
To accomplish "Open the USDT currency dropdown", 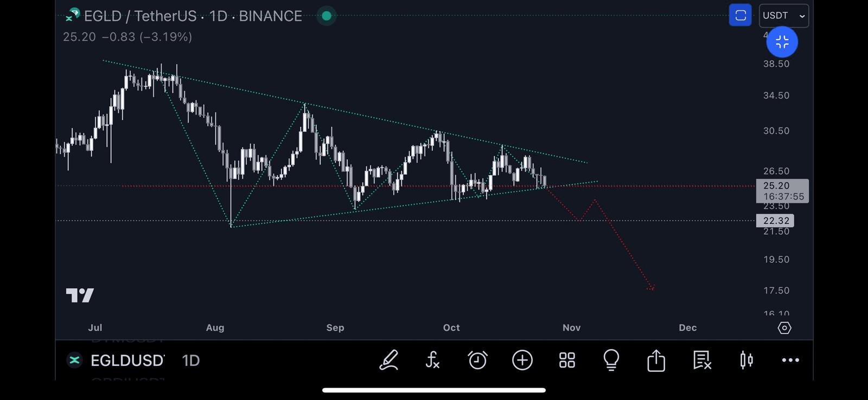I will pos(783,16).
